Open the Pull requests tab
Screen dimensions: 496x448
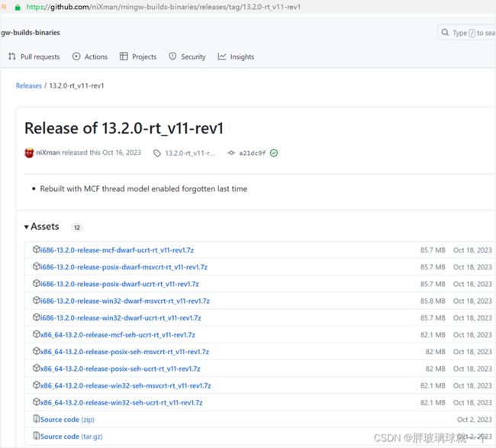34,56
